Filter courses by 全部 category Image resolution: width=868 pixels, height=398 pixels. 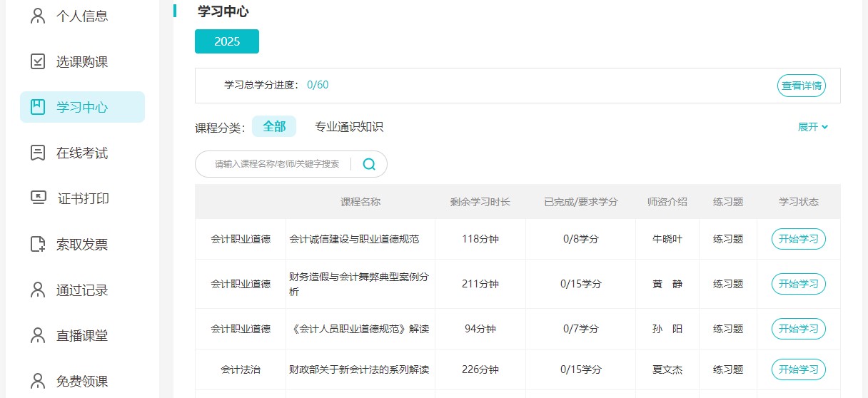274,127
